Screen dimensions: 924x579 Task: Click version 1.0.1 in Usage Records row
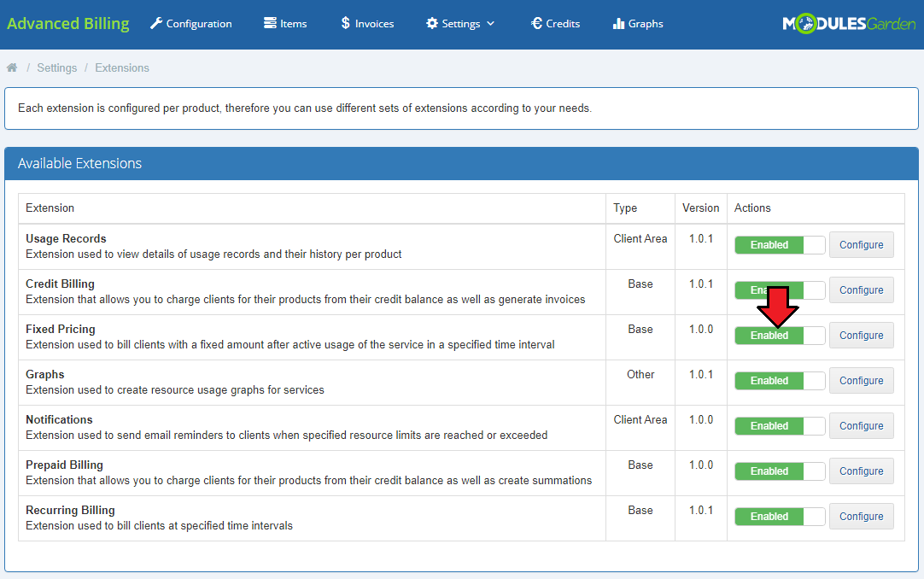coord(700,238)
